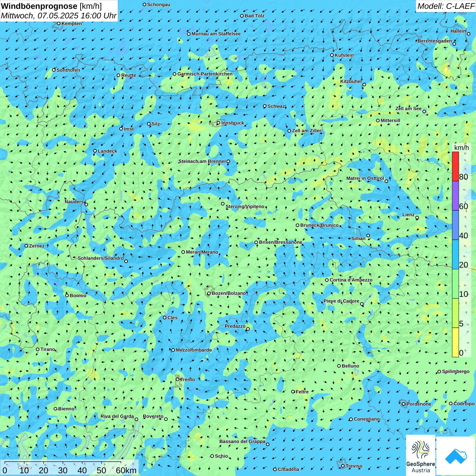Click the Kitzbühel location dot
Viewport: 476px width, 476px height.
pos(364,85)
